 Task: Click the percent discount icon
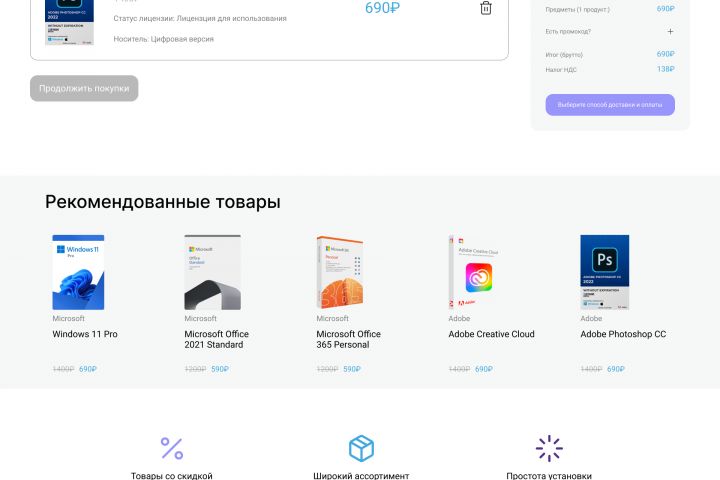(x=172, y=448)
